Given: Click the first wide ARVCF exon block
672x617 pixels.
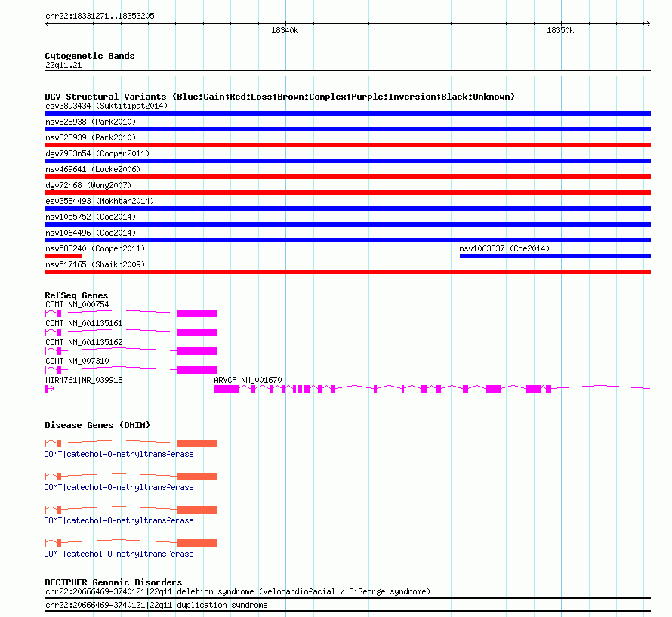Looking at the screenshot, I should tap(227, 389).
